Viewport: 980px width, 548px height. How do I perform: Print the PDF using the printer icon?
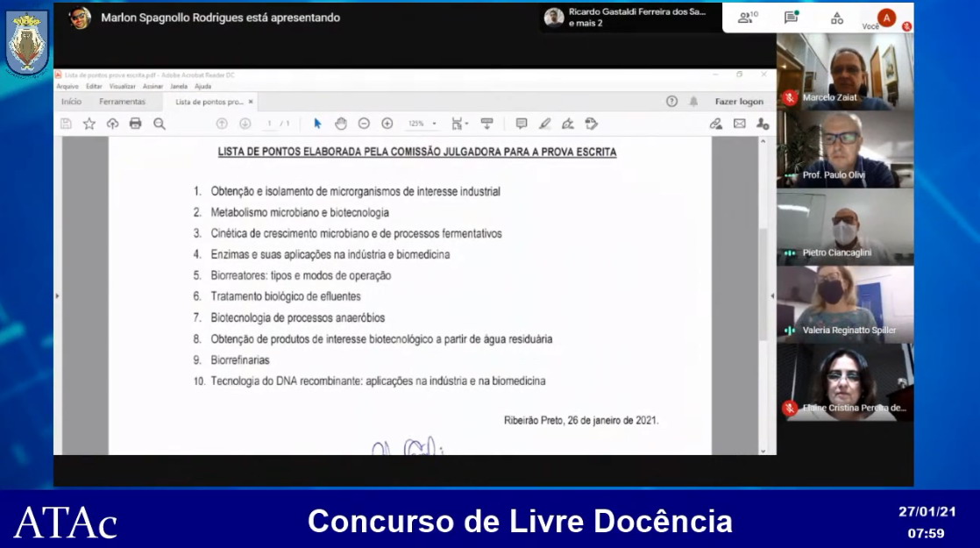[136, 124]
